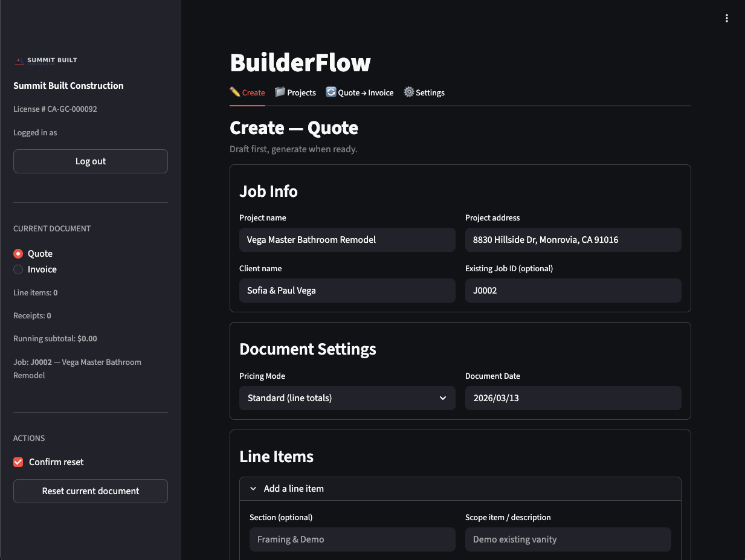The width and height of the screenshot is (745, 560).
Task: Click the folder icon beside Projects
Action: point(280,92)
